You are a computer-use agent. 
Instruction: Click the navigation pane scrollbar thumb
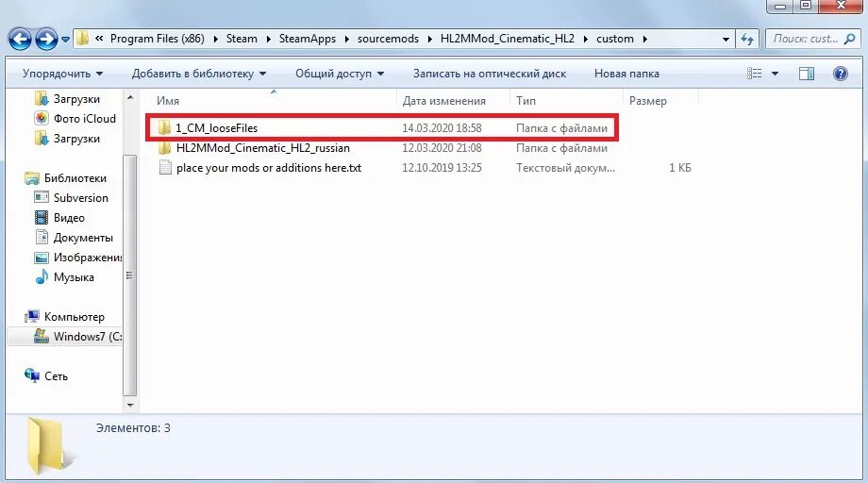click(x=129, y=275)
